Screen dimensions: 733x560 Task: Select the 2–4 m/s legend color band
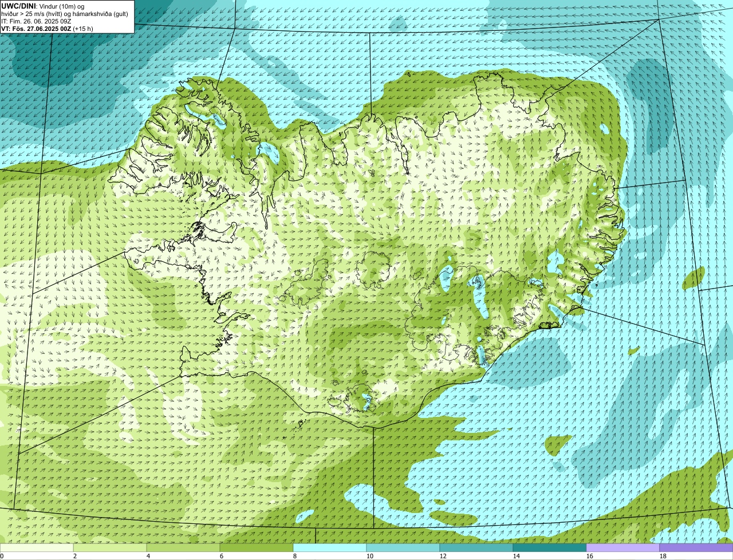[110, 547]
